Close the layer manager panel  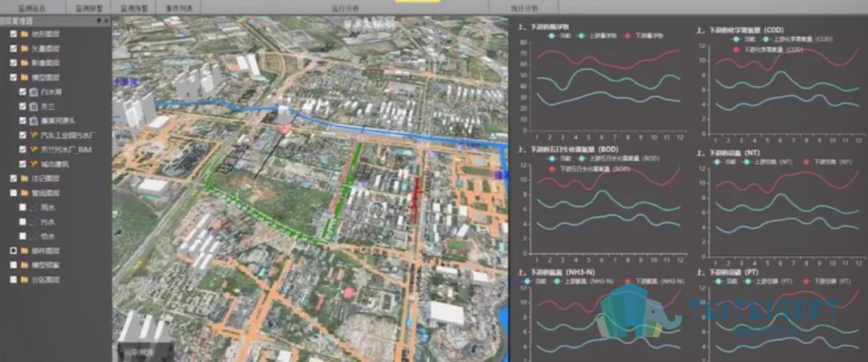(x=106, y=20)
